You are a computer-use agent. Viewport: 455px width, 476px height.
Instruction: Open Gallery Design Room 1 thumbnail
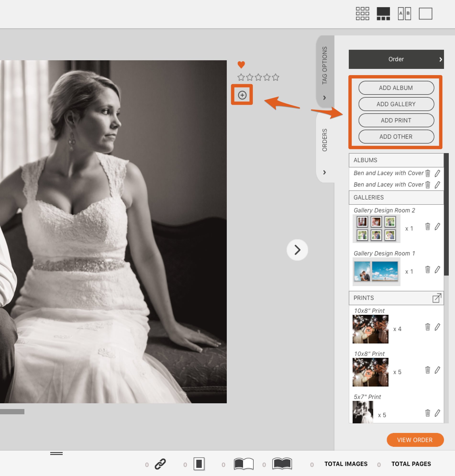[x=376, y=271]
